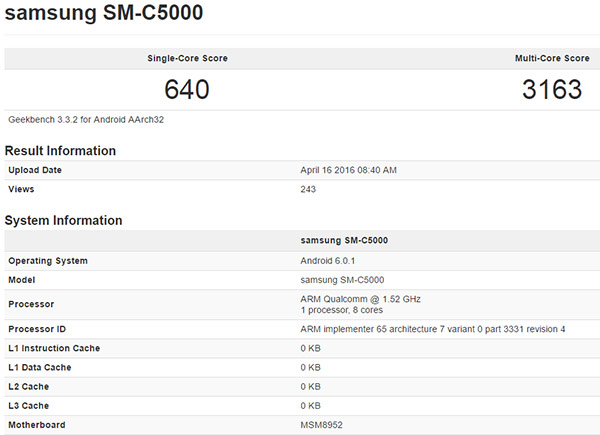Select the 'Processor' row label
The width and height of the screenshot is (600, 435).
click(x=31, y=304)
